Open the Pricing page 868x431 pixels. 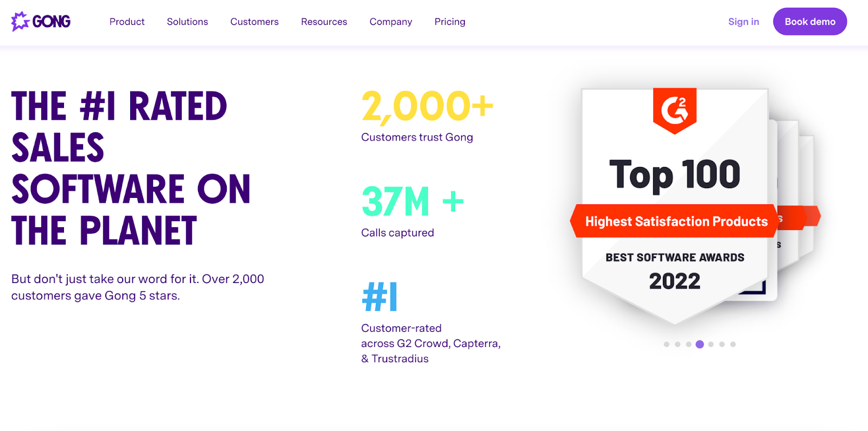coord(450,22)
